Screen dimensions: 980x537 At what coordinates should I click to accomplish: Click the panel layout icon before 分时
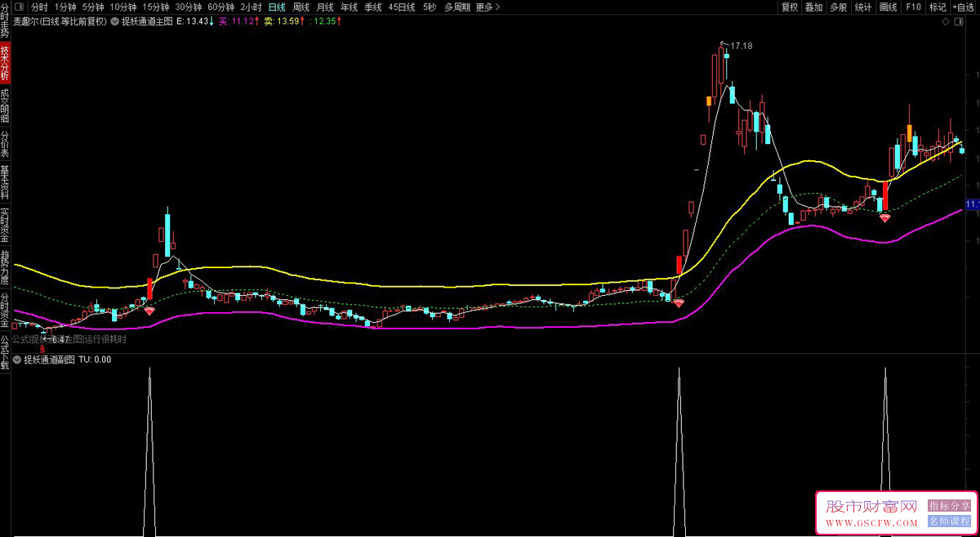pos(19,7)
